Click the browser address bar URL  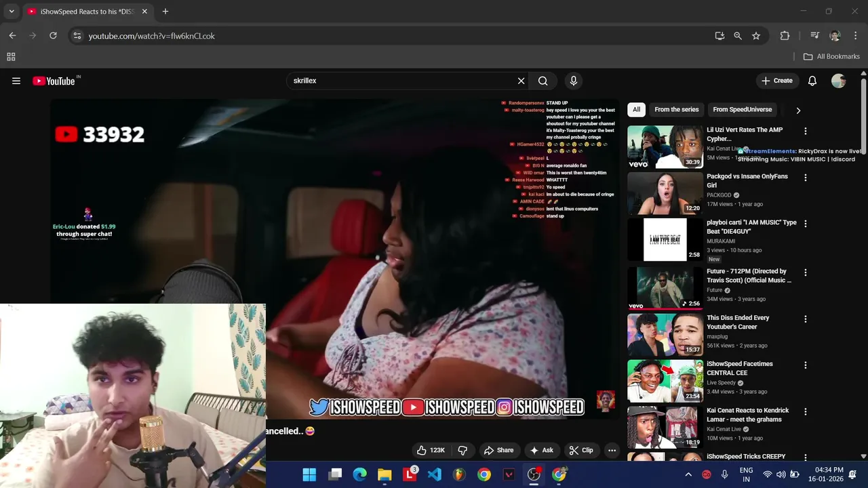(151, 36)
